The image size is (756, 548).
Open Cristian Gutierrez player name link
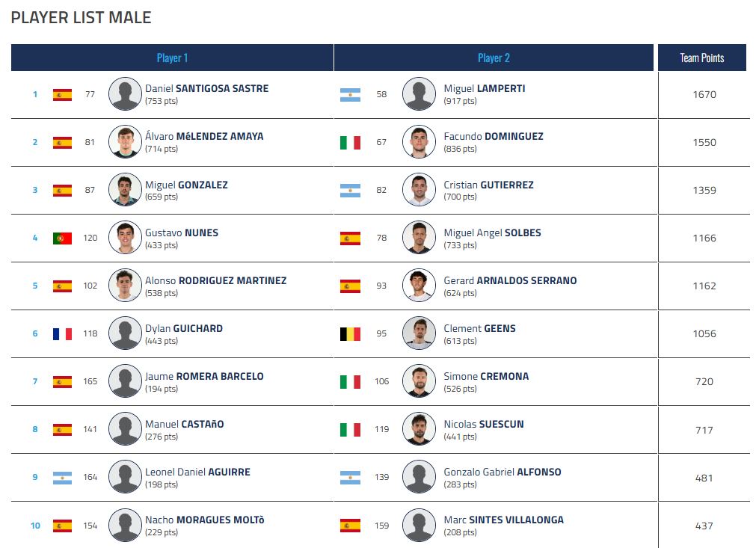tap(488, 185)
